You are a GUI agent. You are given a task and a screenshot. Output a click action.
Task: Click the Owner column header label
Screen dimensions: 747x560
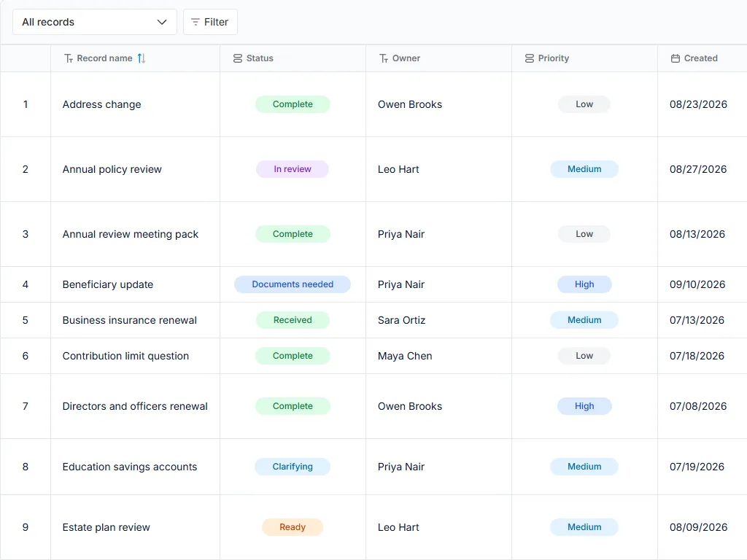(406, 58)
